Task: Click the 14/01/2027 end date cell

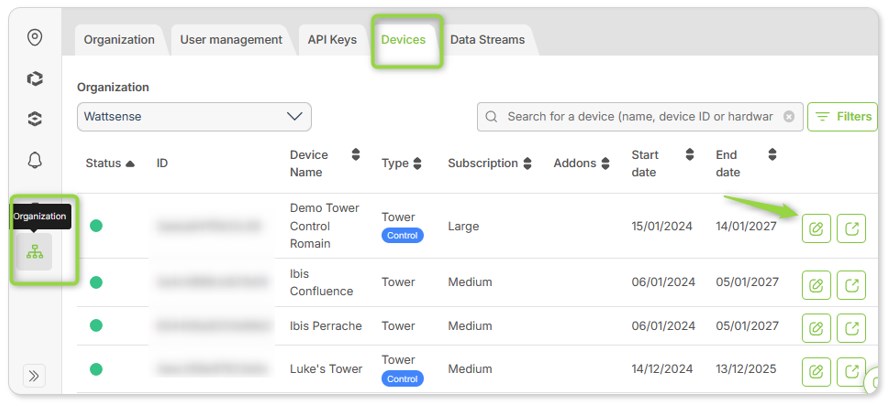Action: tap(746, 226)
